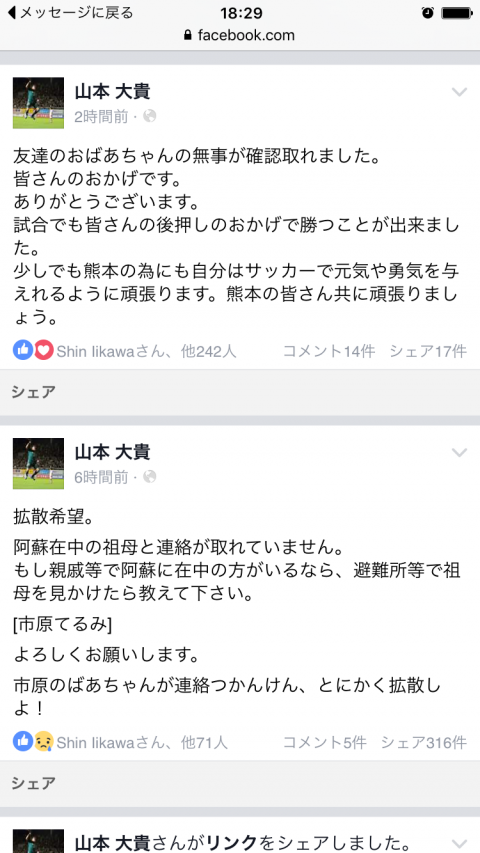Tap back arrow to return to Messages
Viewport: 480px width, 853px height.
click(x=11, y=13)
